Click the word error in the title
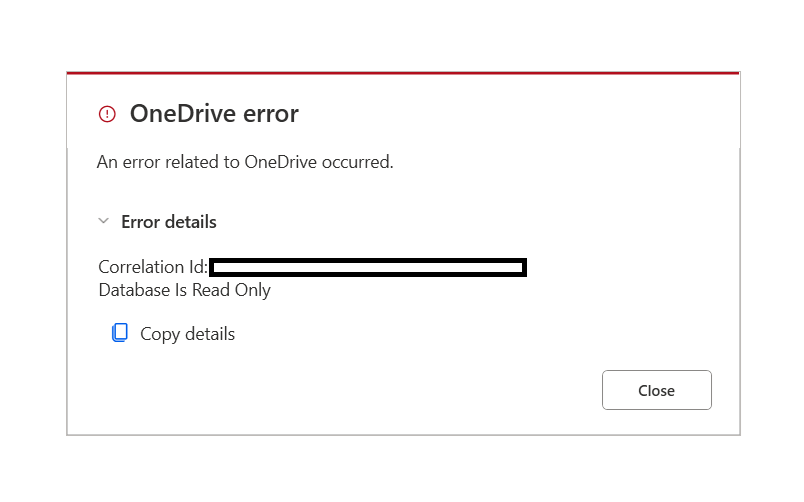The image size is (804, 502). (x=271, y=115)
